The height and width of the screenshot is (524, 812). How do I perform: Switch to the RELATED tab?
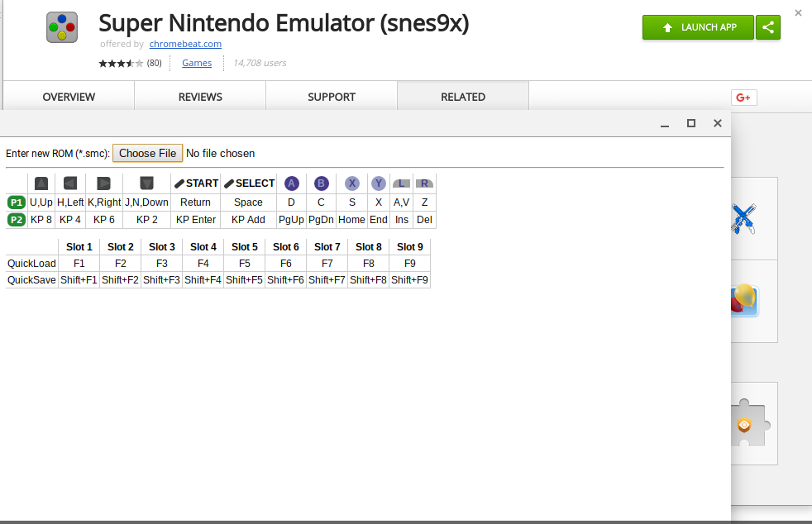463,97
